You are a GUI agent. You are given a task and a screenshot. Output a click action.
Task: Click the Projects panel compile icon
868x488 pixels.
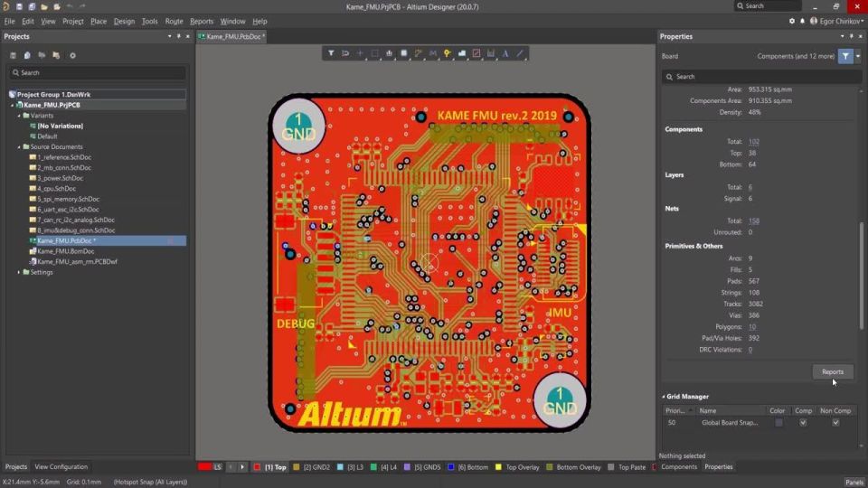(27, 55)
